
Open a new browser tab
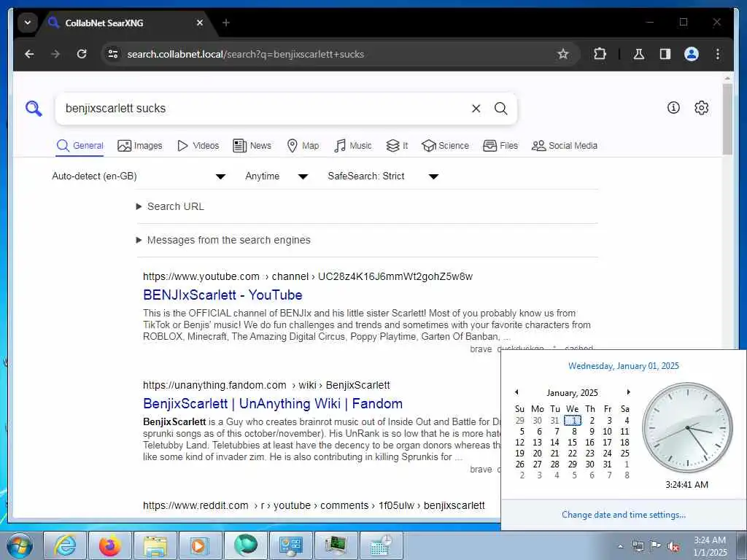click(x=226, y=23)
